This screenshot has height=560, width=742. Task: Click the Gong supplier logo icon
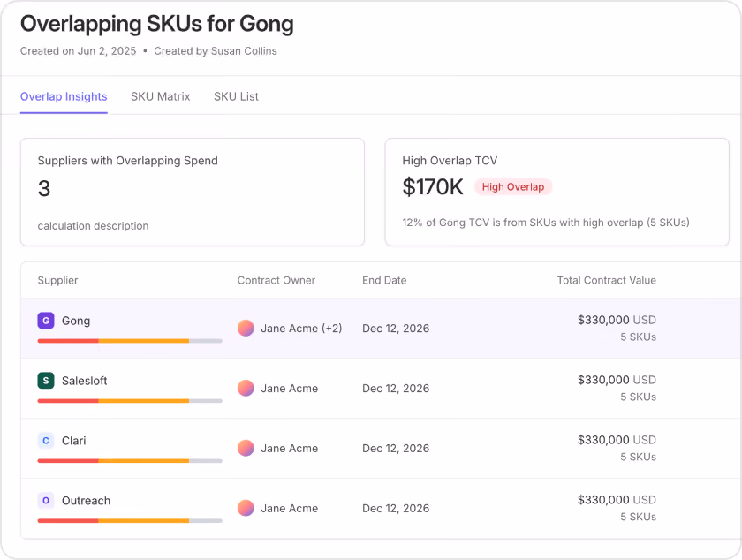point(46,321)
